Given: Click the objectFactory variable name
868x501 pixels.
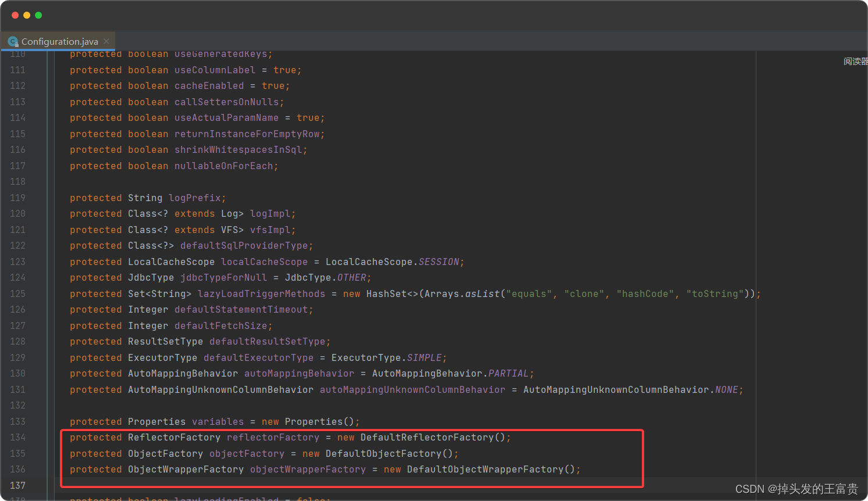Looking at the screenshot, I should [247, 453].
